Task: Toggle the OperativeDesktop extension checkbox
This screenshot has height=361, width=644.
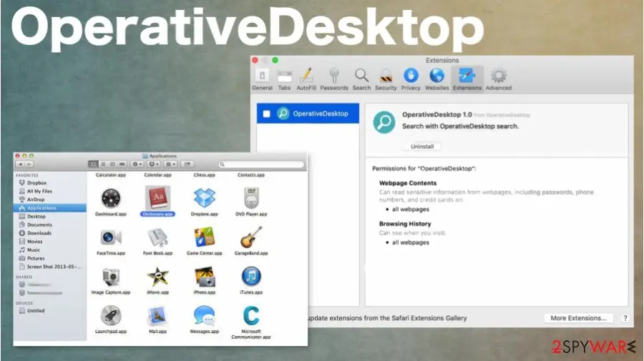Action: (267, 114)
